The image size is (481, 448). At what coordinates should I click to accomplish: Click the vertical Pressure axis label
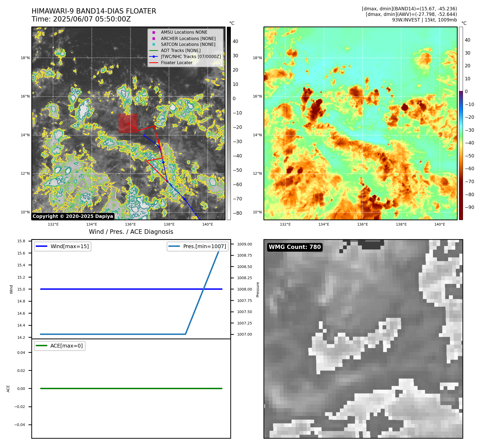pyautogui.click(x=258, y=289)
